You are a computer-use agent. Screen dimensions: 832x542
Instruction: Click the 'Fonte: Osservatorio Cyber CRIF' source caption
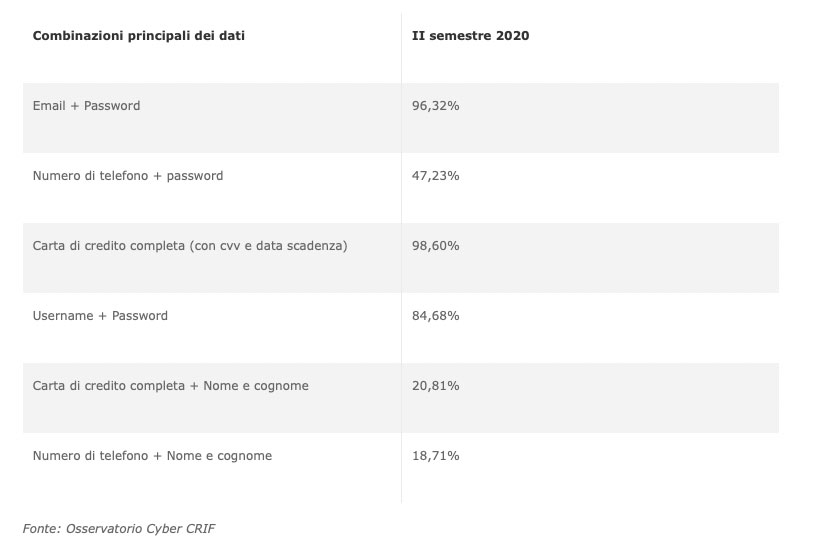pos(119,528)
